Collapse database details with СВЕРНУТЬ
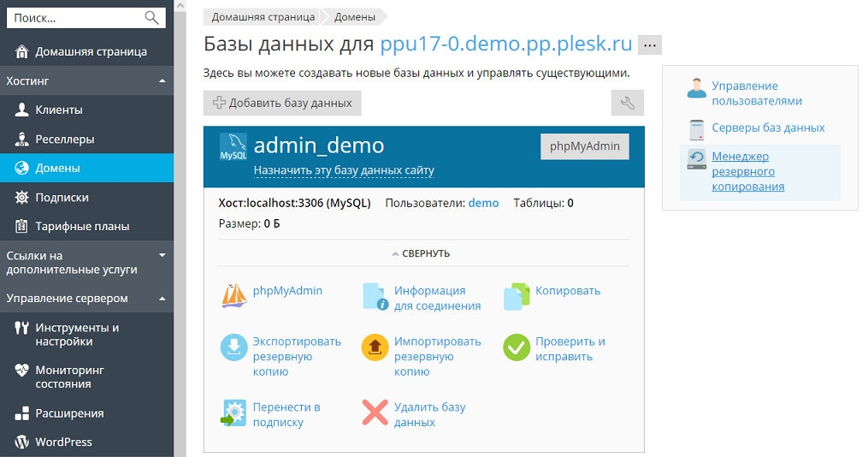 421,253
